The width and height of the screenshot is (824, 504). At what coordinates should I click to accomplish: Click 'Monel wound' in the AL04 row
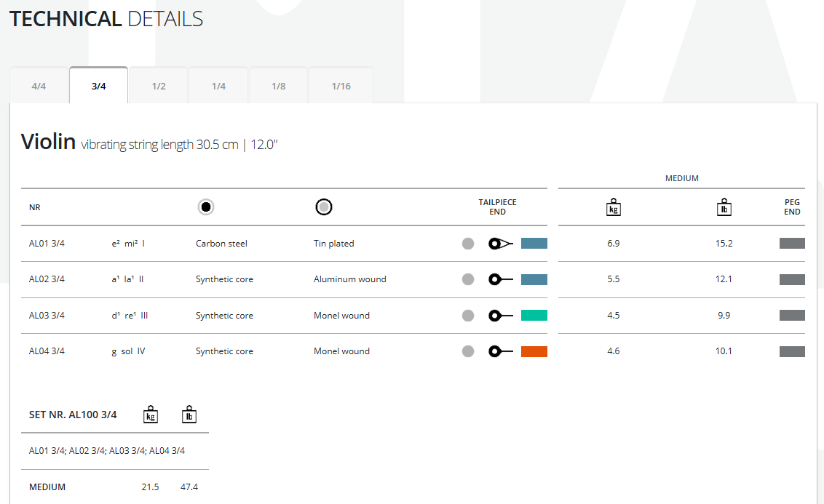click(x=341, y=351)
